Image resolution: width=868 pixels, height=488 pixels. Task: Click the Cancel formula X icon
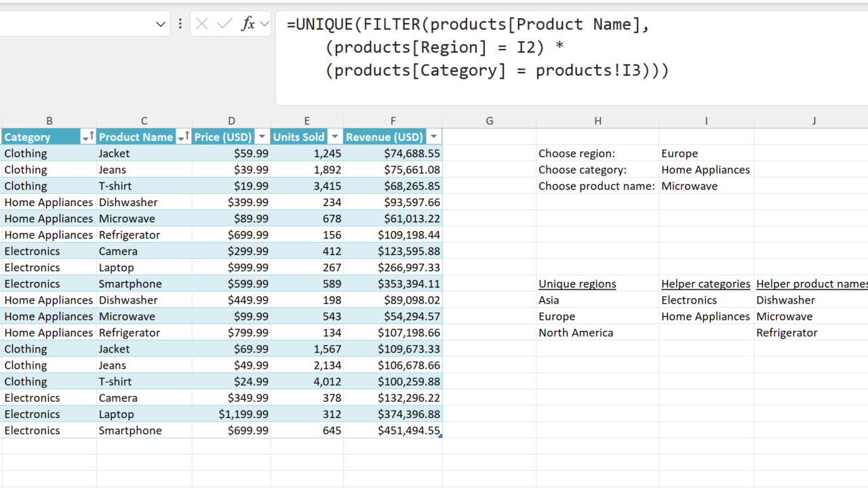[x=201, y=24]
